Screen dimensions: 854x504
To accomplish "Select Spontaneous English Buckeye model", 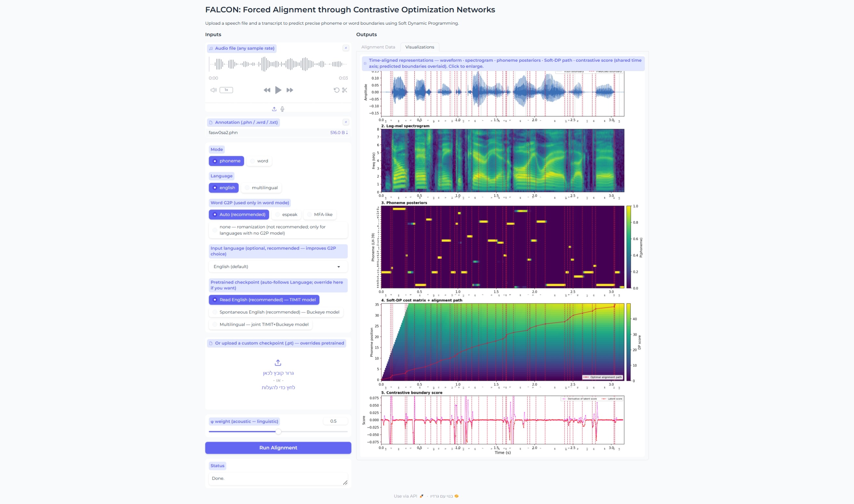I will pyautogui.click(x=276, y=312).
